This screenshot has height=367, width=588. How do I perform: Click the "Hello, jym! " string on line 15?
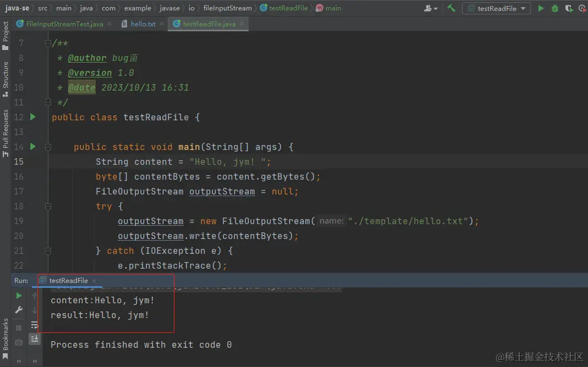(228, 162)
